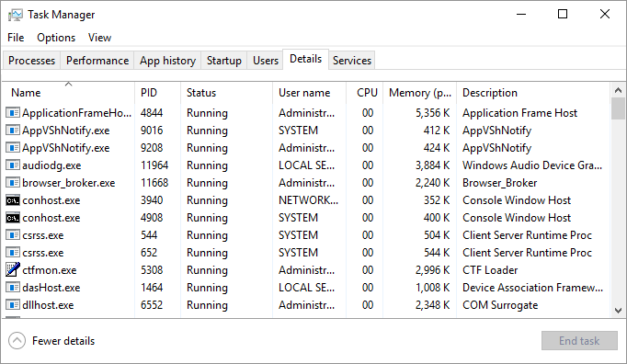This screenshot has height=364, width=627.
Task: Click the dasHost.exe process icon
Action: (x=13, y=288)
